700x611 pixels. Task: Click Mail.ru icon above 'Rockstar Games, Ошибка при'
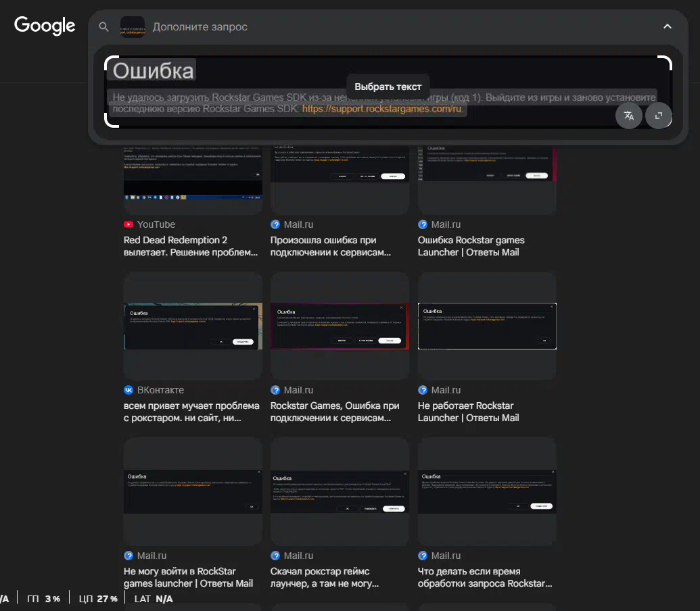pos(275,390)
